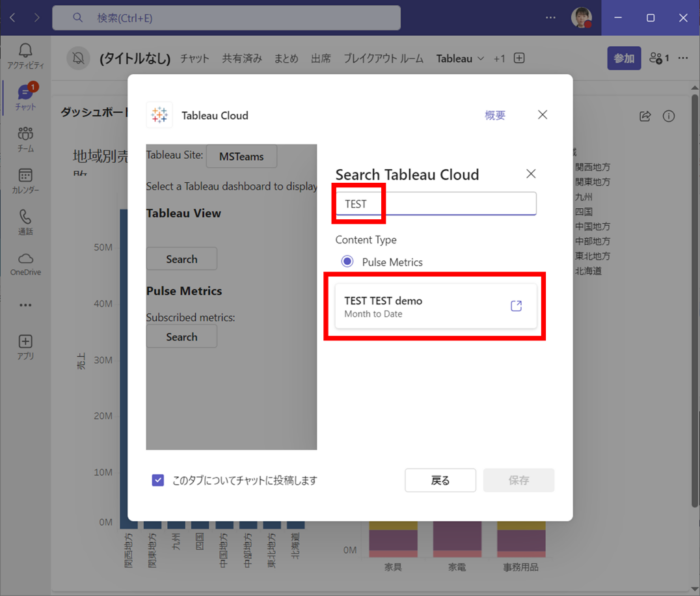Open settings ellipsis in title bar

[x=550, y=18]
